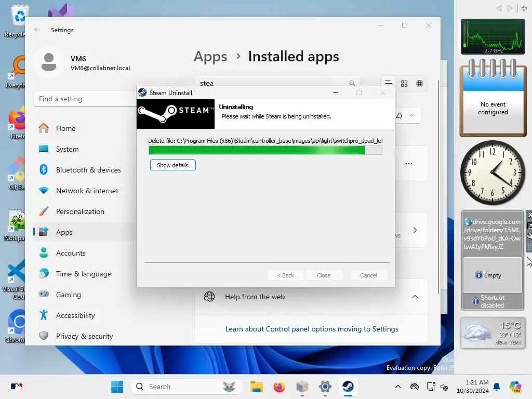The height and width of the screenshot is (399, 532).
Task: Click the weather gadget showing 15°C New York
Action: tap(493, 333)
